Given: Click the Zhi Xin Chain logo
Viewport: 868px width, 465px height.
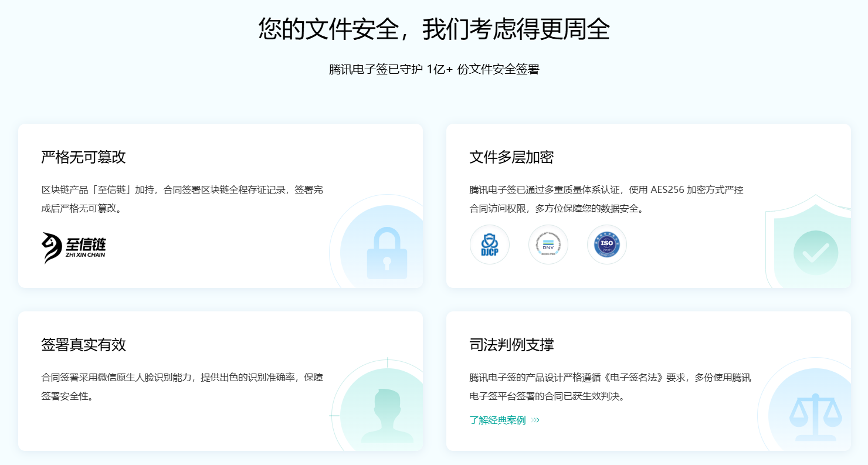Looking at the screenshot, I should coord(74,247).
